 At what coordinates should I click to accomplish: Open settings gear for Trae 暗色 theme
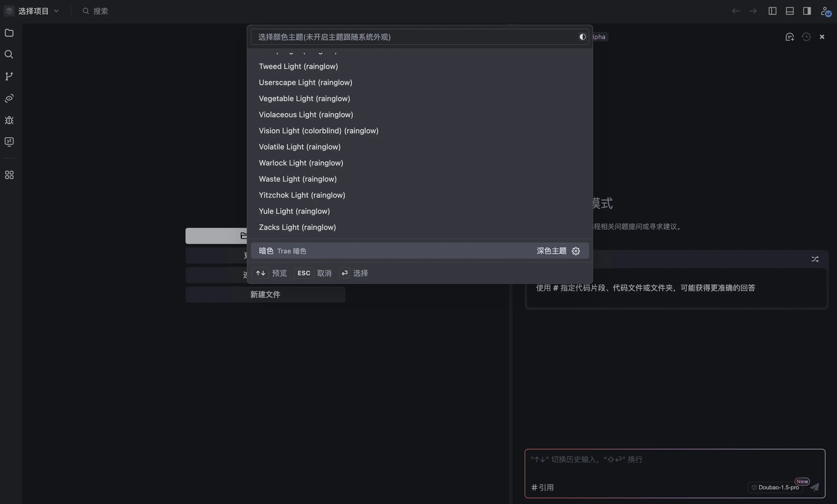tap(576, 251)
